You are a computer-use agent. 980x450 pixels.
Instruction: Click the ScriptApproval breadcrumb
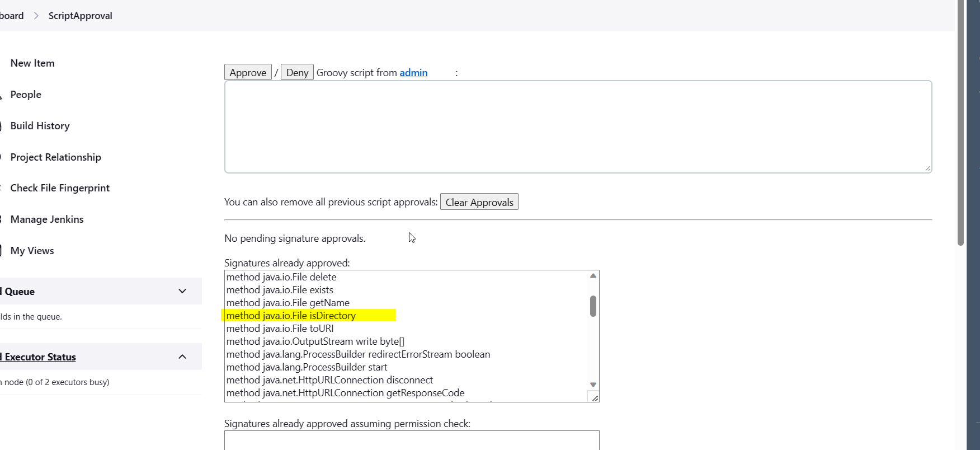[x=80, y=16]
